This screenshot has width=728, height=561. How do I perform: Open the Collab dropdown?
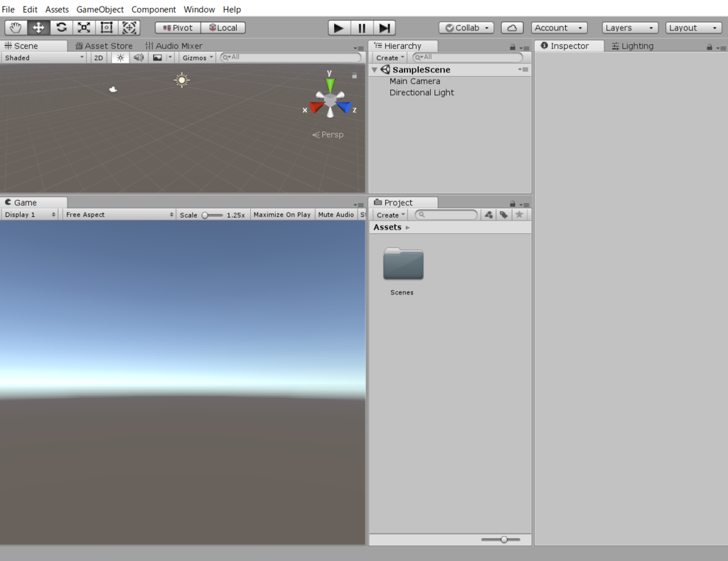466,28
